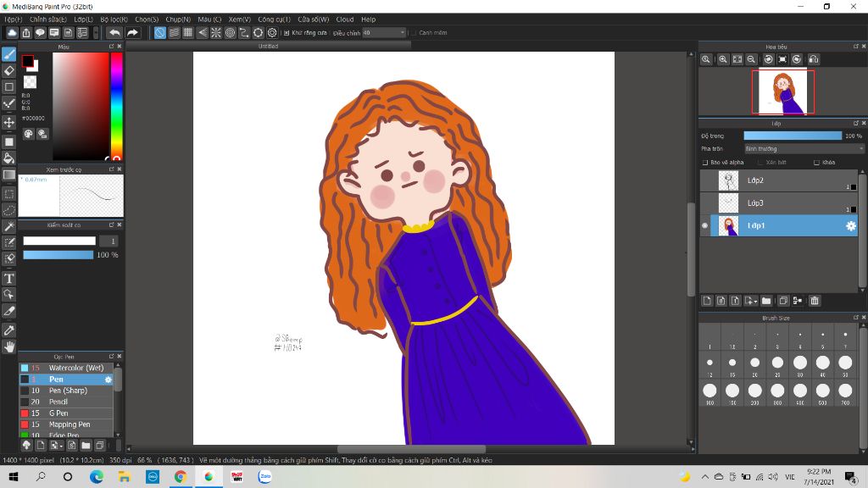Open the Windows Start menu
The image size is (868, 488).
[x=14, y=476]
